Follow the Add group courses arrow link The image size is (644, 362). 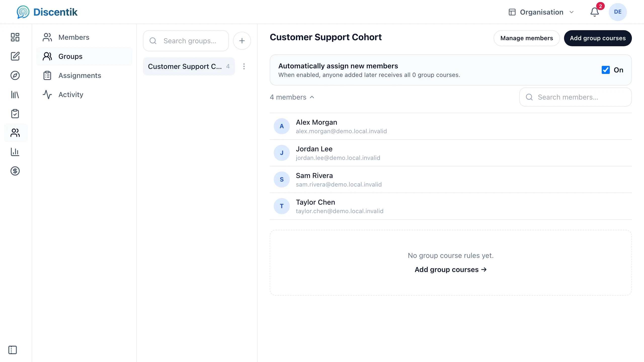[451, 269]
